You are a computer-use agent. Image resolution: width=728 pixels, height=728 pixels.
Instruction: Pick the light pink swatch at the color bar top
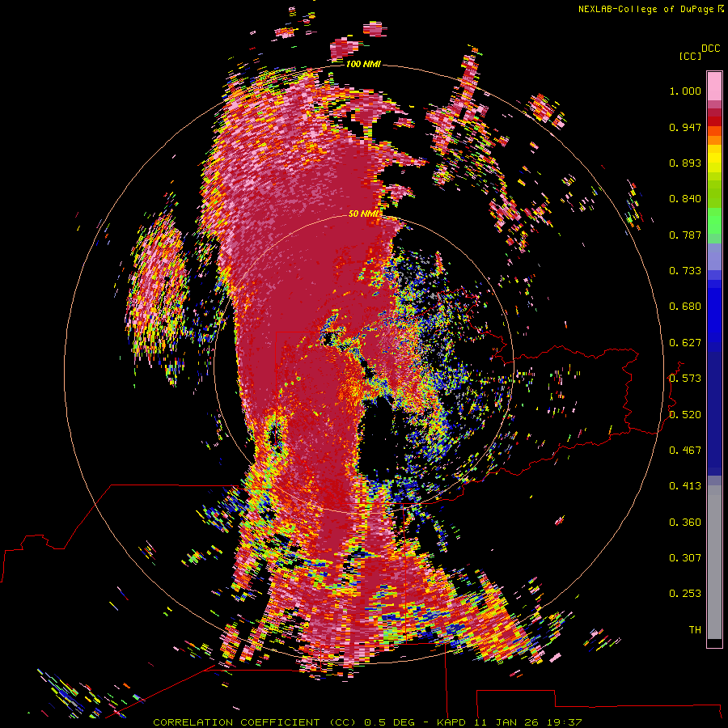[x=714, y=86]
